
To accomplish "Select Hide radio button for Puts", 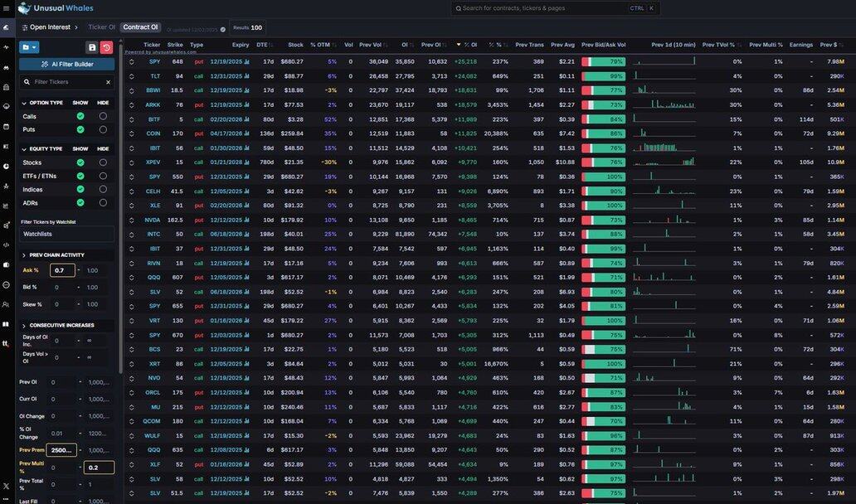I will point(103,129).
